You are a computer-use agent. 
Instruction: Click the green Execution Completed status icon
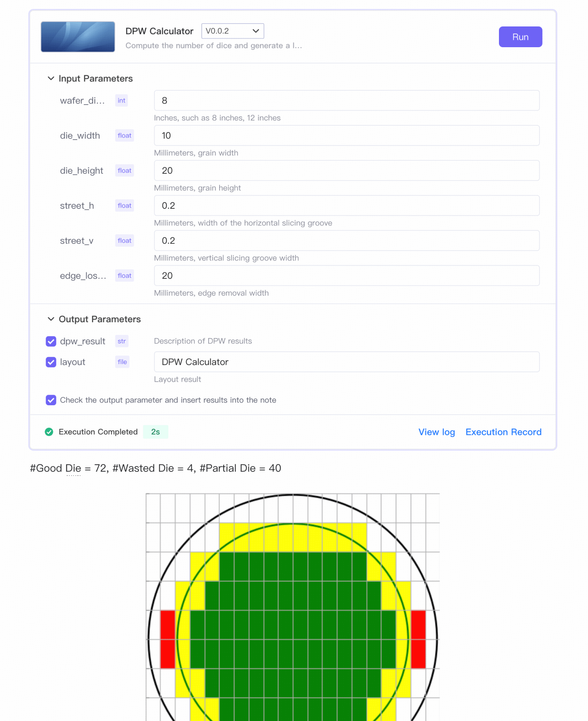coord(49,432)
